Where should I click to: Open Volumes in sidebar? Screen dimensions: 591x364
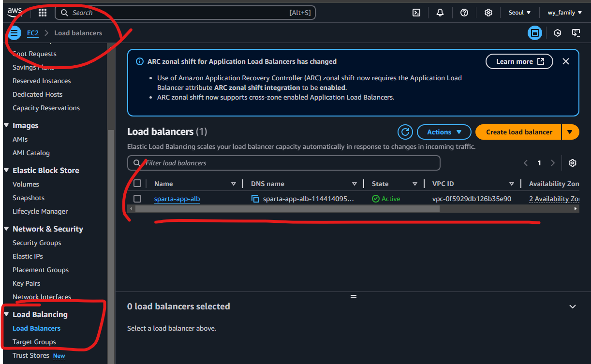(x=26, y=184)
